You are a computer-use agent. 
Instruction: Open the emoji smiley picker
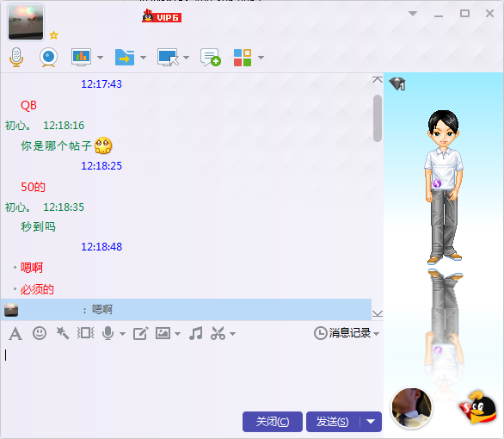pyautogui.click(x=40, y=333)
